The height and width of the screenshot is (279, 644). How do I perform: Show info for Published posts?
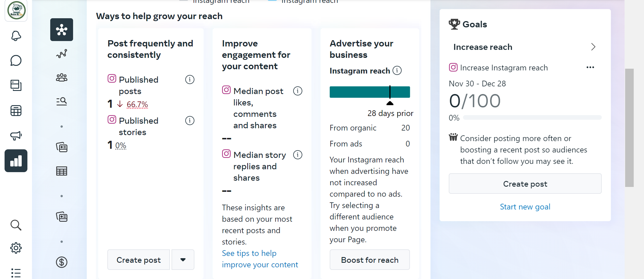pos(190,80)
